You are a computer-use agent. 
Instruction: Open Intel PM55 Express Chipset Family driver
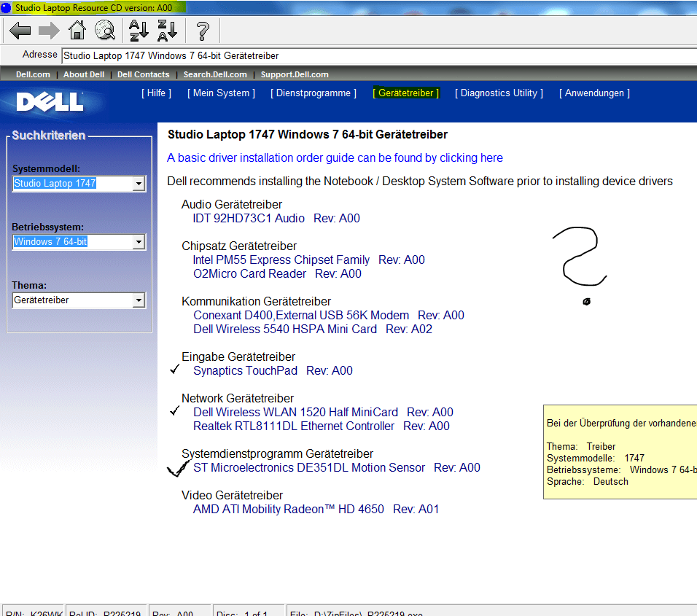pos(308,260)
